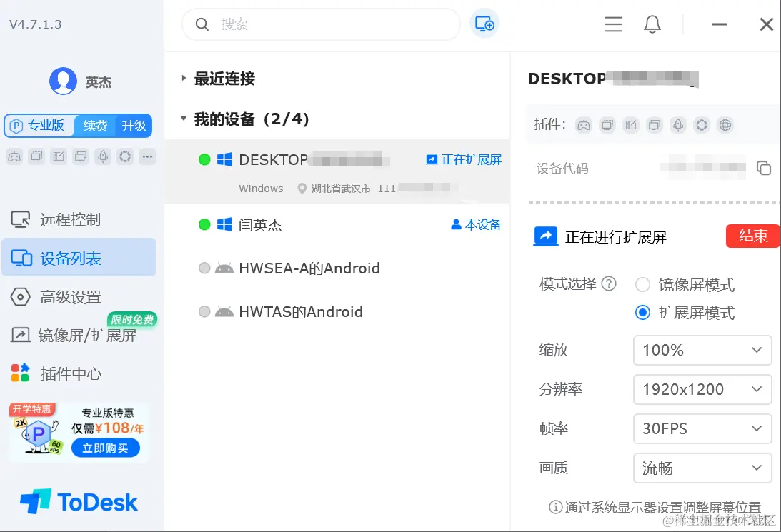This screenshot has height=532, width=781.
Task: Click the username 英杰
Action: [x=98, y=81]
